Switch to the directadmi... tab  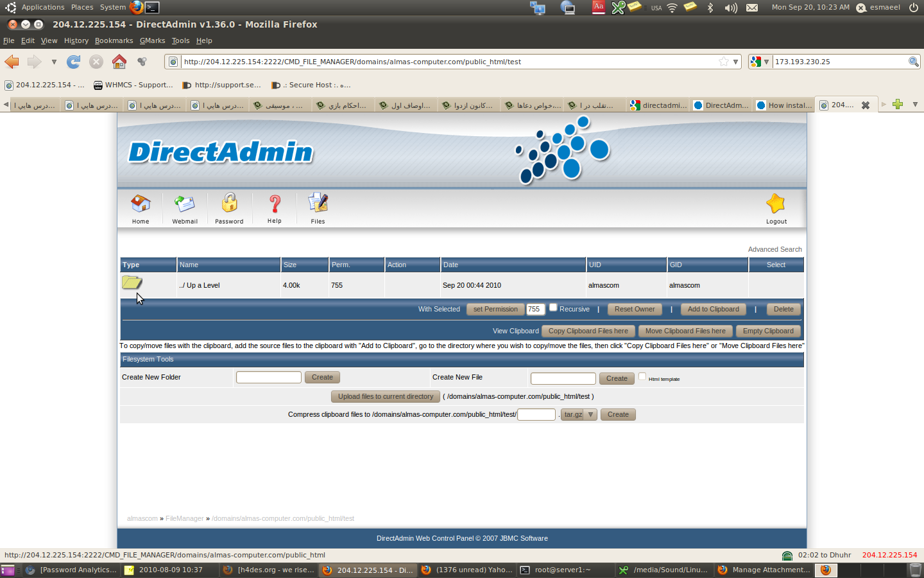tap(658, 105)
